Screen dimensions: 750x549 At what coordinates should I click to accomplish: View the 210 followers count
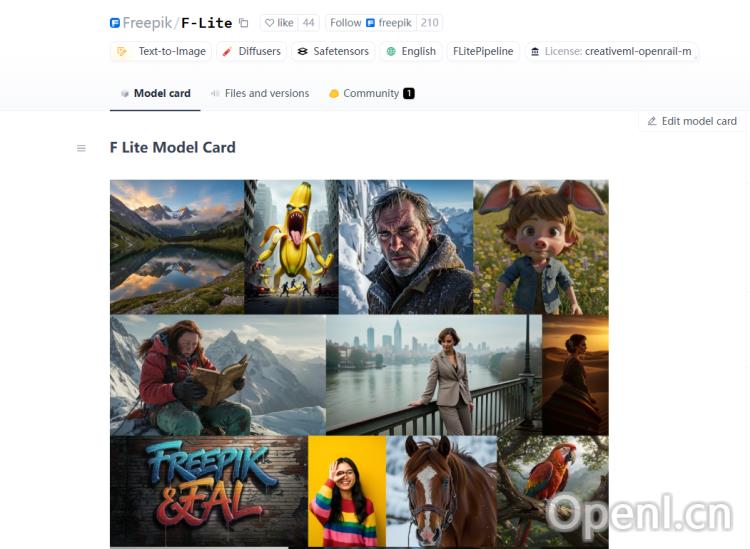pos(429,23)
